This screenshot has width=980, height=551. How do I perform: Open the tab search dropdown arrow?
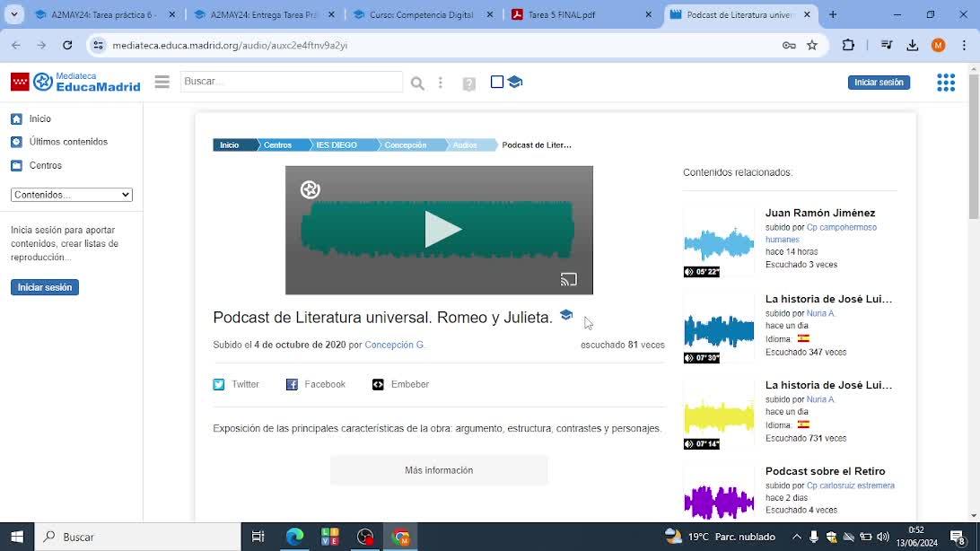pos(13,14)
